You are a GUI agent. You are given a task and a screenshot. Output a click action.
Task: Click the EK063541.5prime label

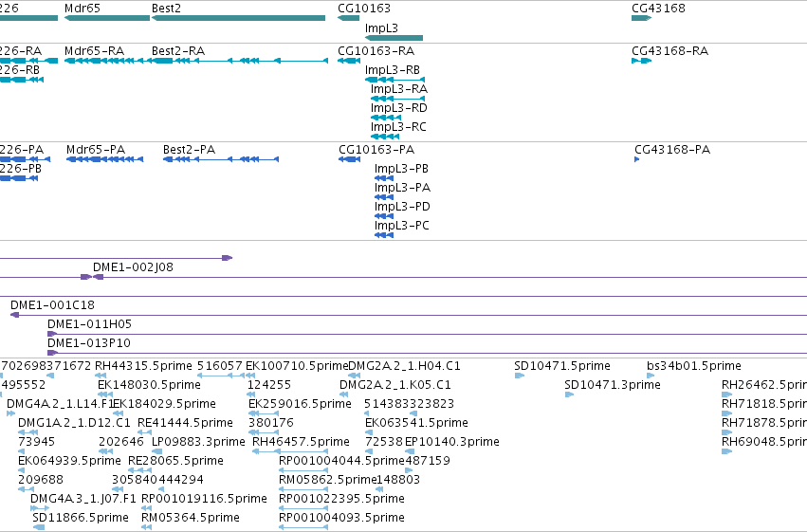tap(416, 423)
